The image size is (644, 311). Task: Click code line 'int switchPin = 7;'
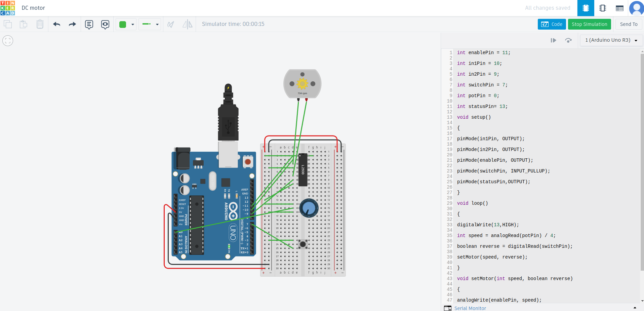pos(482,85)
